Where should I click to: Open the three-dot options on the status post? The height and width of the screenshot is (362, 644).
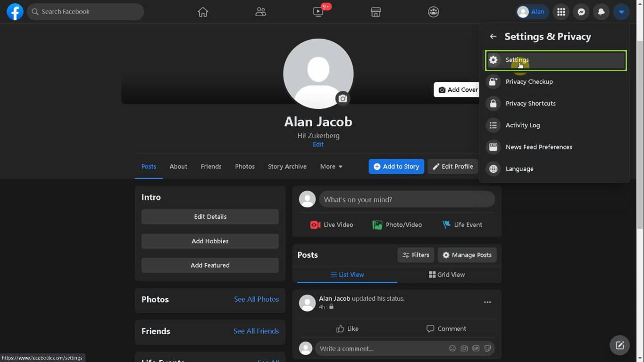tap(487, 302)
